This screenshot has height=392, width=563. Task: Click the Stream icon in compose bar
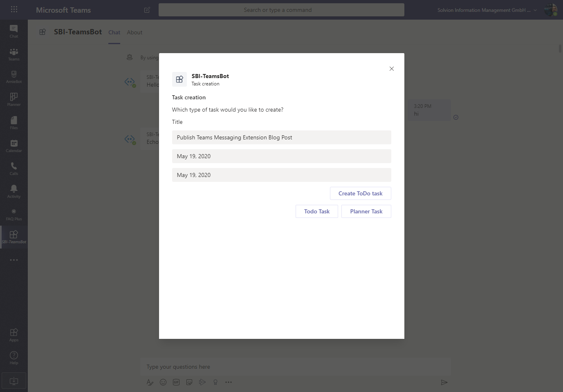pos(202,382)
